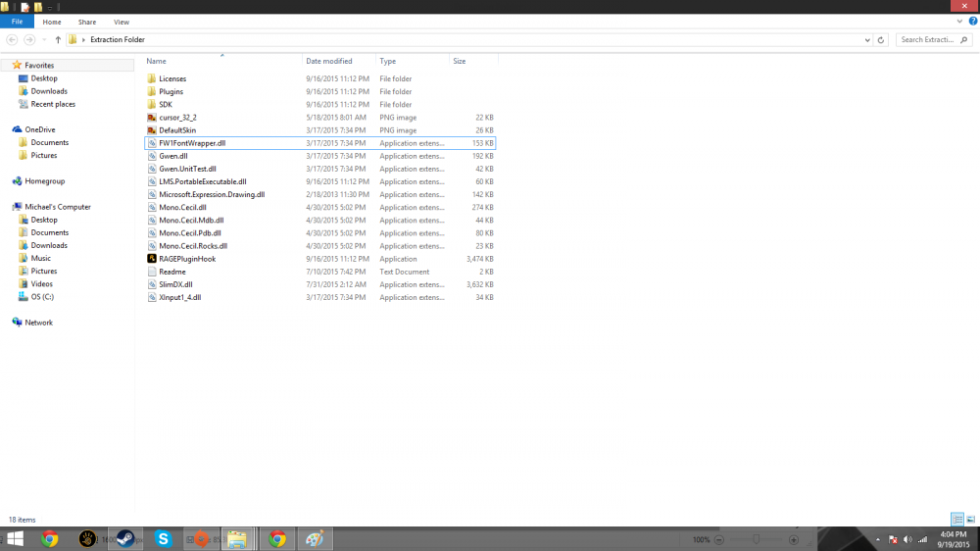This screenshot has height=551, width=980.
Task: Select the Readme text document
Action: click(171, 272)
